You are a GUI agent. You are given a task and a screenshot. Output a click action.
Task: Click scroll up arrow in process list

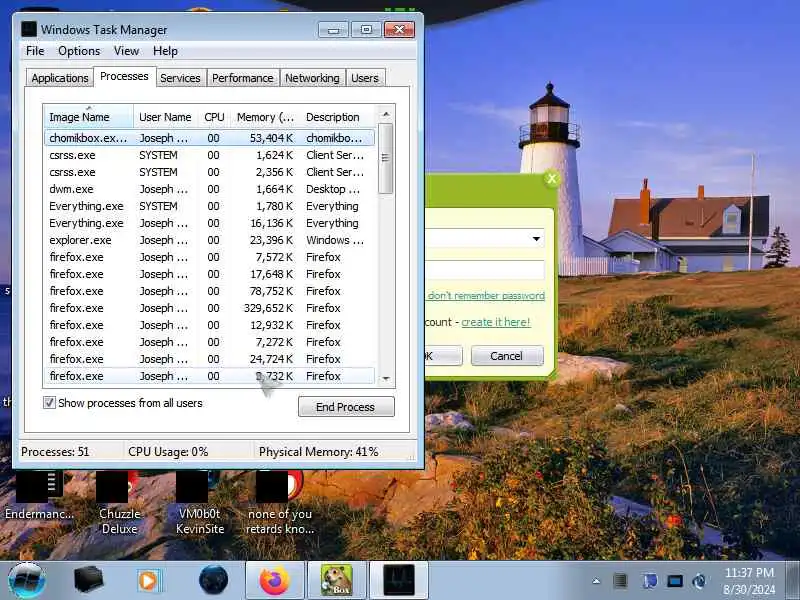[x=386, y=114]
